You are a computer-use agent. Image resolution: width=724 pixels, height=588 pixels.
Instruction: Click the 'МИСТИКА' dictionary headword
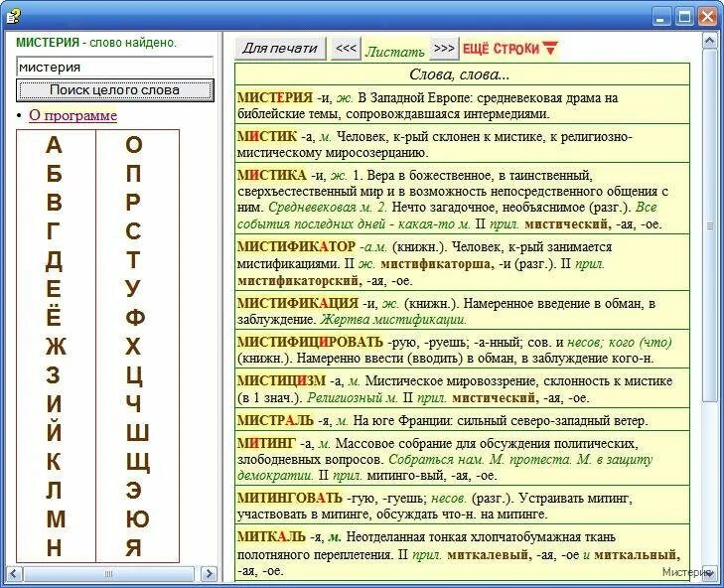coord(272,176)
